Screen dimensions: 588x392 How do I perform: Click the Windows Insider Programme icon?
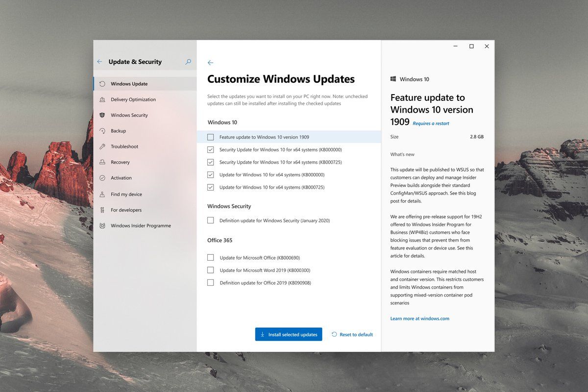pos(102,226)
